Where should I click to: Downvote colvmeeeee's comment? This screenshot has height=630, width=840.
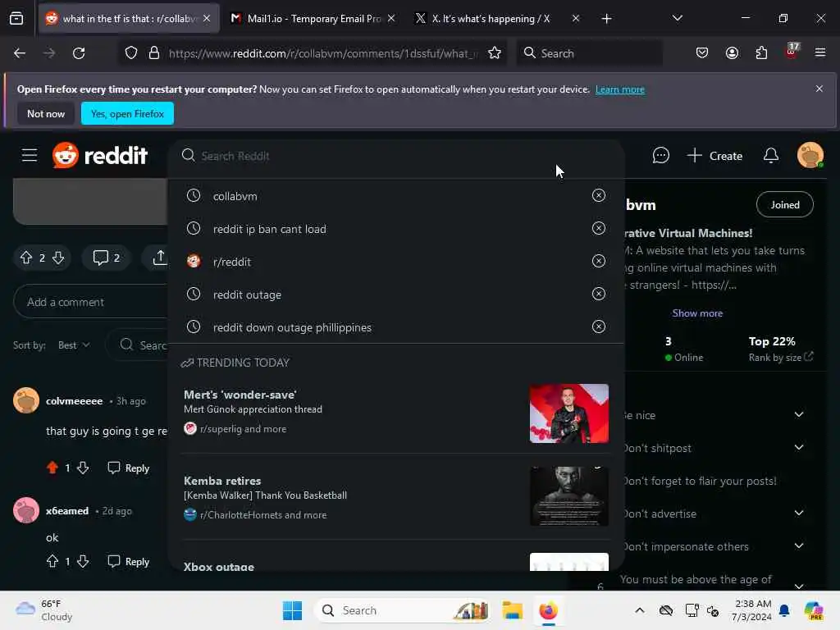click(83, 468)
